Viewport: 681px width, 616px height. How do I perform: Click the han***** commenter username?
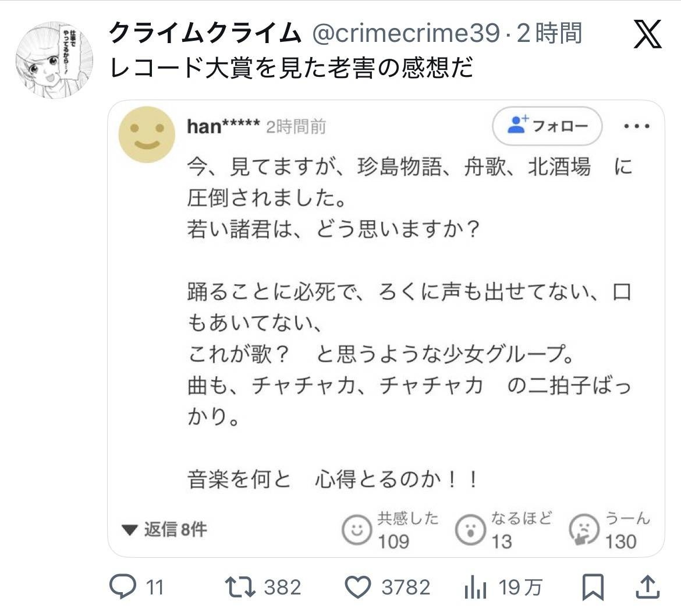click(223, 126)
